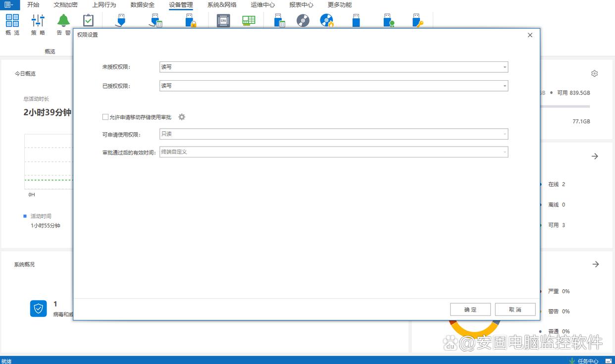
Task: Open the 审批通过后的有效时间 dropdown
Action: (x=334, y=152)
